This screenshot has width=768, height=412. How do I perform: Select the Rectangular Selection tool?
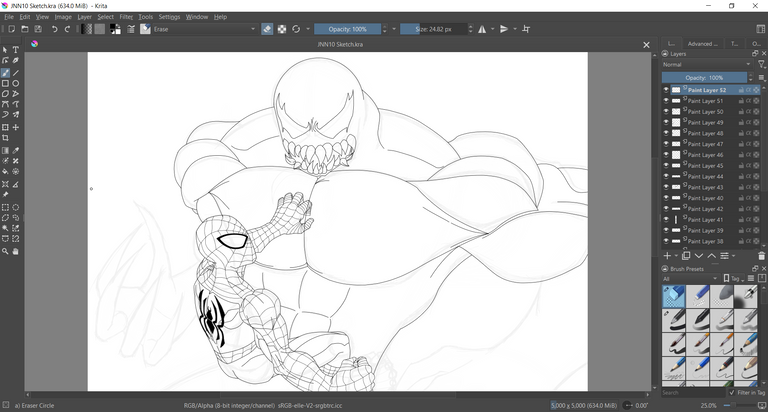(x=5, y=208)
